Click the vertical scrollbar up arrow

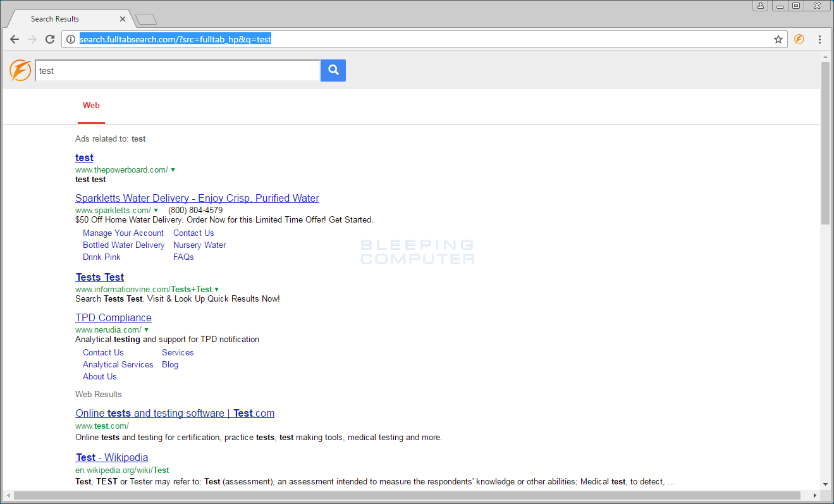(825, 56)
